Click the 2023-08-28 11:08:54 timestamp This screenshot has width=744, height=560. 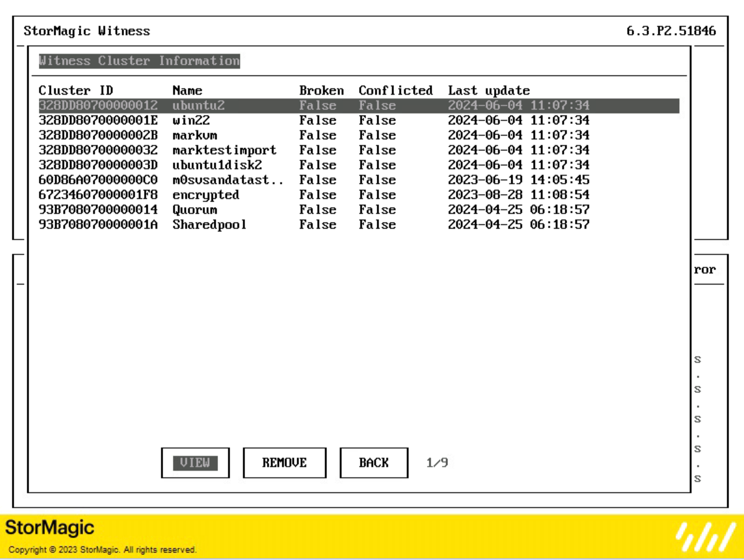[519, 195]
